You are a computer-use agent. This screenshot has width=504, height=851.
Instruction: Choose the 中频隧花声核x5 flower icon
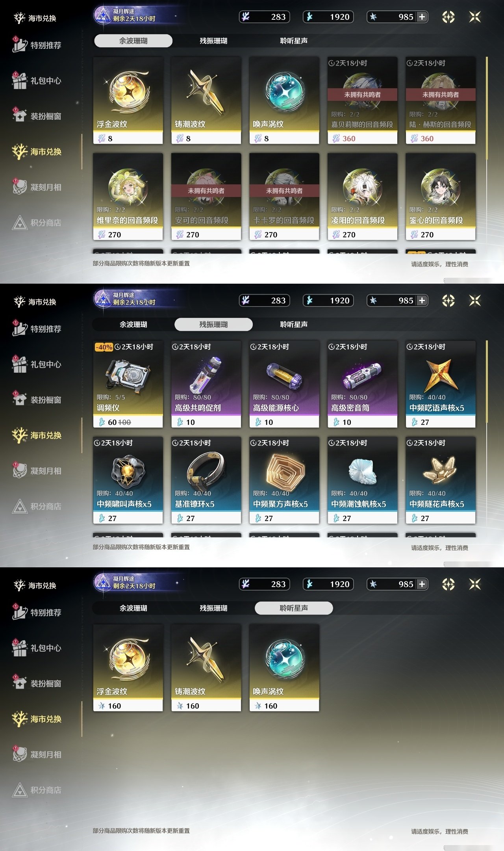click(x=440, y=470)
